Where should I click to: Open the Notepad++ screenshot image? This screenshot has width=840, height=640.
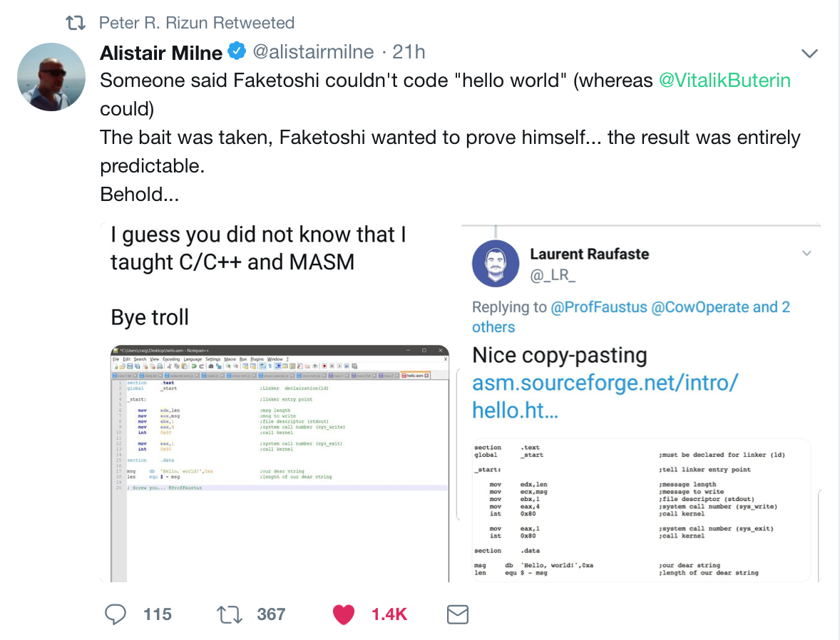tap(280, 464)
